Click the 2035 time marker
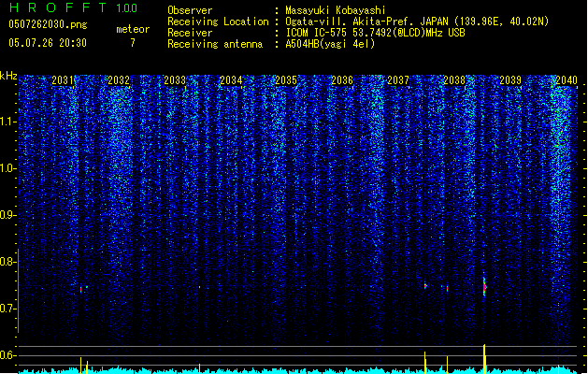This screenshot has height=374, width=588. [x=286, y=79]
